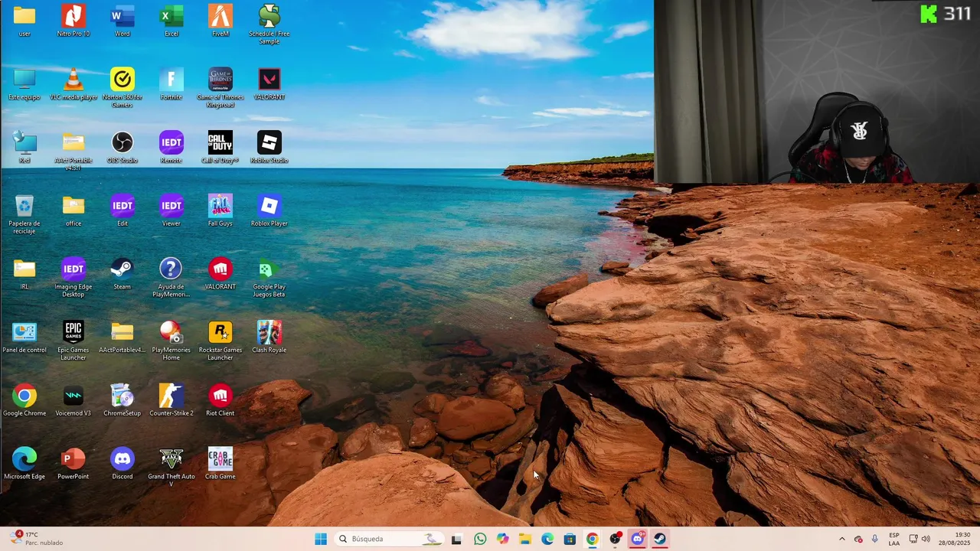Open the Windows Start menu

click(x=321, y=539)
